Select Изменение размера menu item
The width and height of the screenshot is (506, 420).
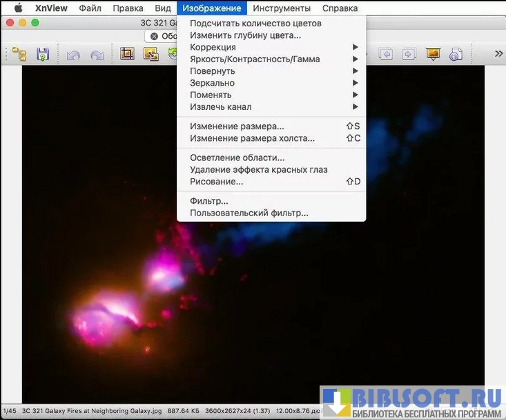coord(237,126)
